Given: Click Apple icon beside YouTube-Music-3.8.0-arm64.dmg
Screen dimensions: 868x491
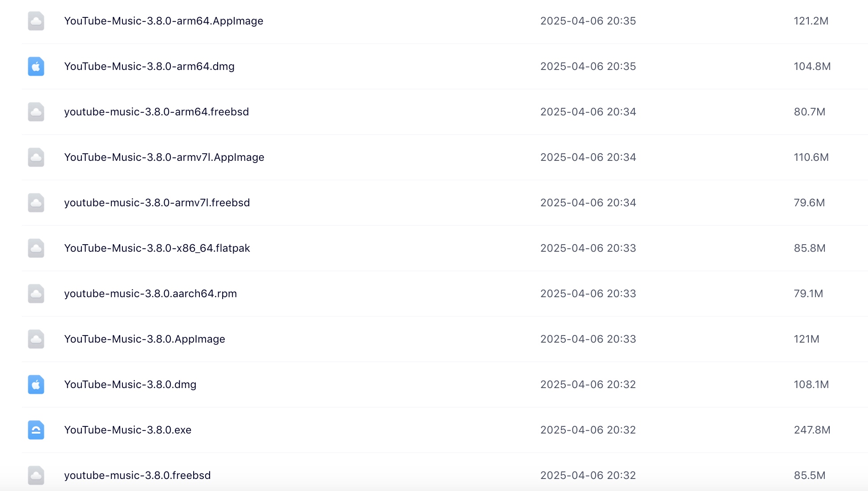Looking at the screenshot, I should 36,66.
